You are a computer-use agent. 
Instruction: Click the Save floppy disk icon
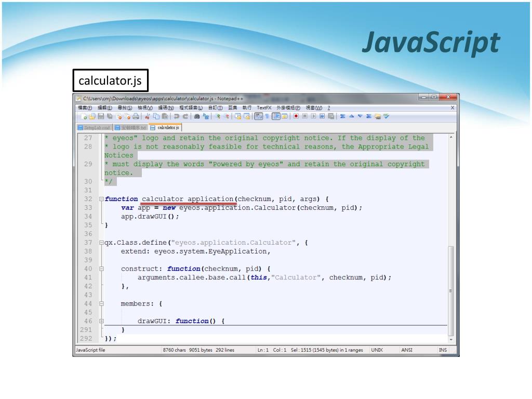coord(101,116)
